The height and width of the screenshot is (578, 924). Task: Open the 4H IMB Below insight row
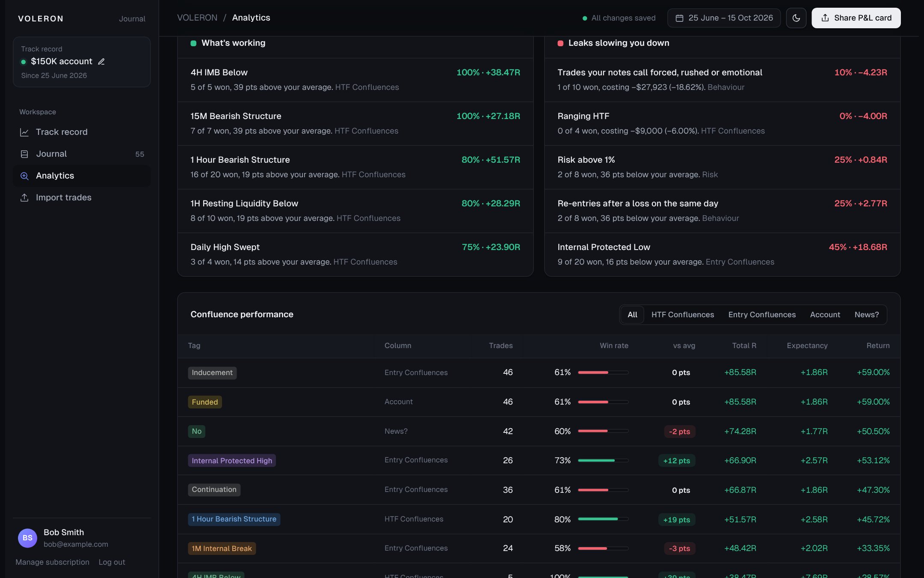click(355, 80)
